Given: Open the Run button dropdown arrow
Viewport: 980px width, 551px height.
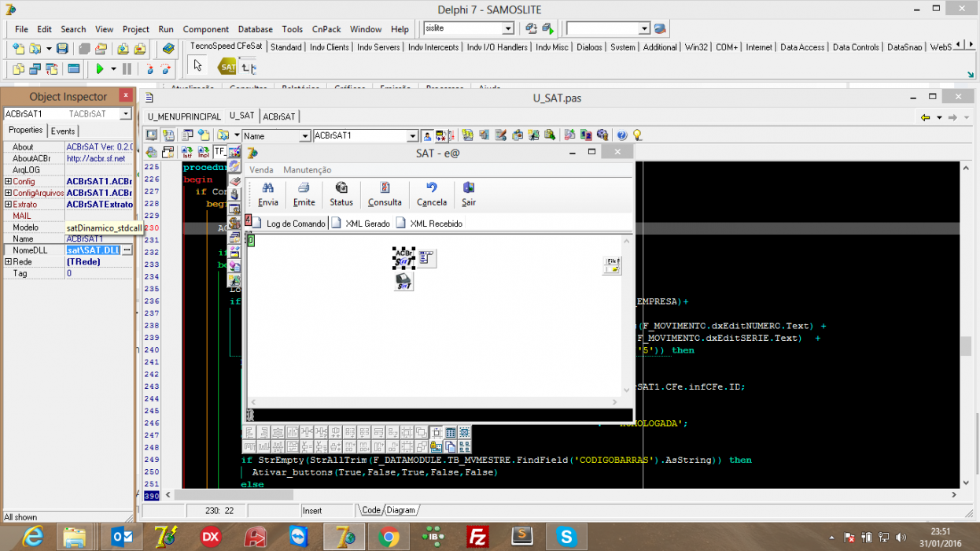Looking at the screenshot, I should 113,69.
